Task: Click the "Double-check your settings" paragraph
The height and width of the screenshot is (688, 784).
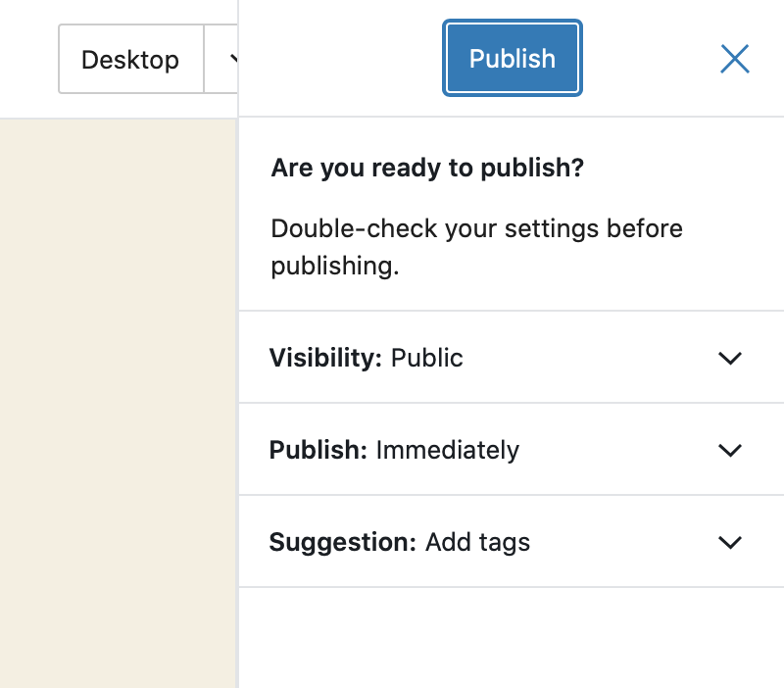Action: (x=476, y=247)
